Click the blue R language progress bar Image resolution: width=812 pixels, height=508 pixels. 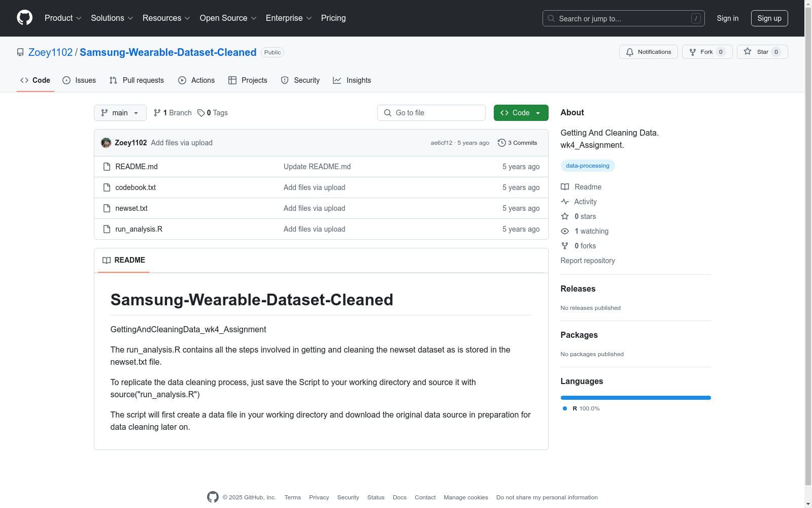(636, 398)
